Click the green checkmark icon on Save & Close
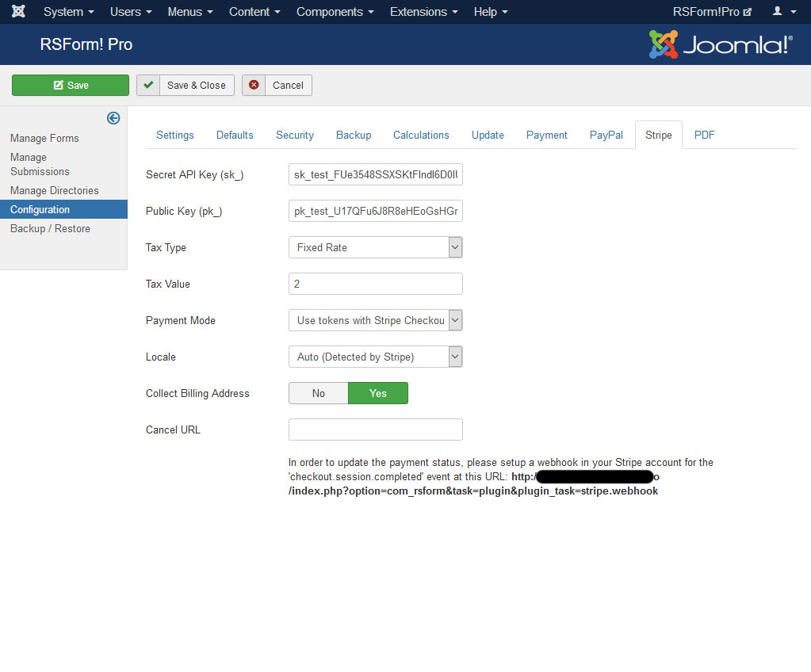 (x=148, y=85)
